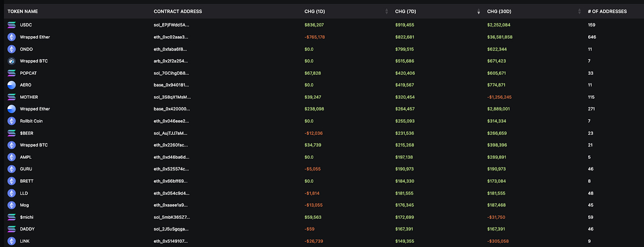Click the TOKEN NAME column header
The image size is (644, 247).
23,11
